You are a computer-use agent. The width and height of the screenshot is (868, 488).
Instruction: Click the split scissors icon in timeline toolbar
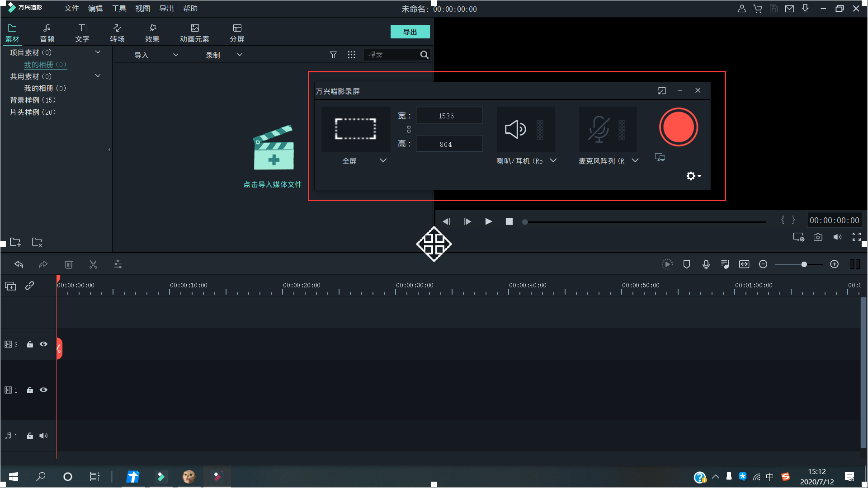point(93,264)
